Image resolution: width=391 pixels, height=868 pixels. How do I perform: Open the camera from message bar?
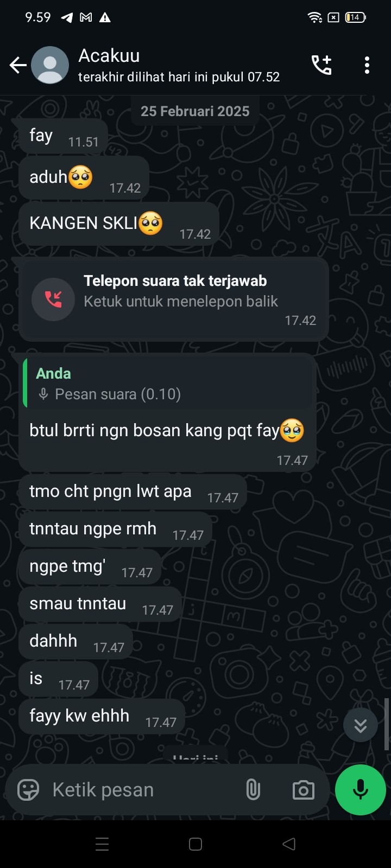coord(304,790)
